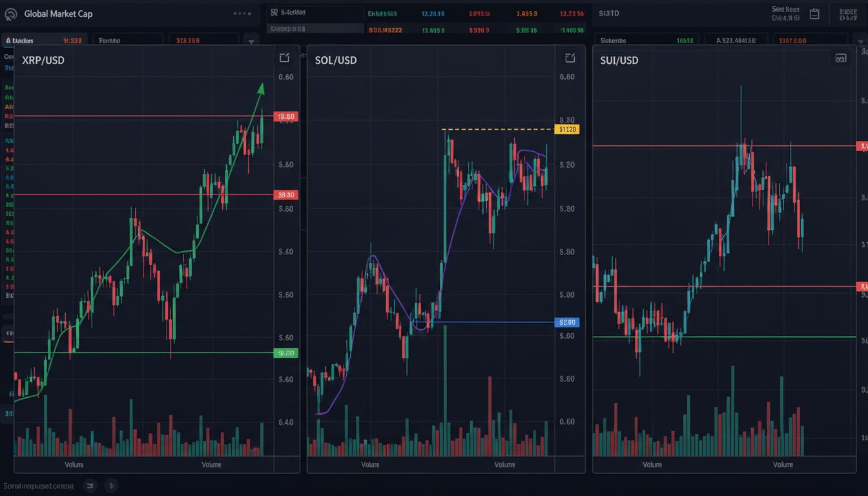Image resolution: width=868 pixels, height=496 pixels.
Task: Click the logo icon beside Global Market Cap
Action: tap(10, 14)
